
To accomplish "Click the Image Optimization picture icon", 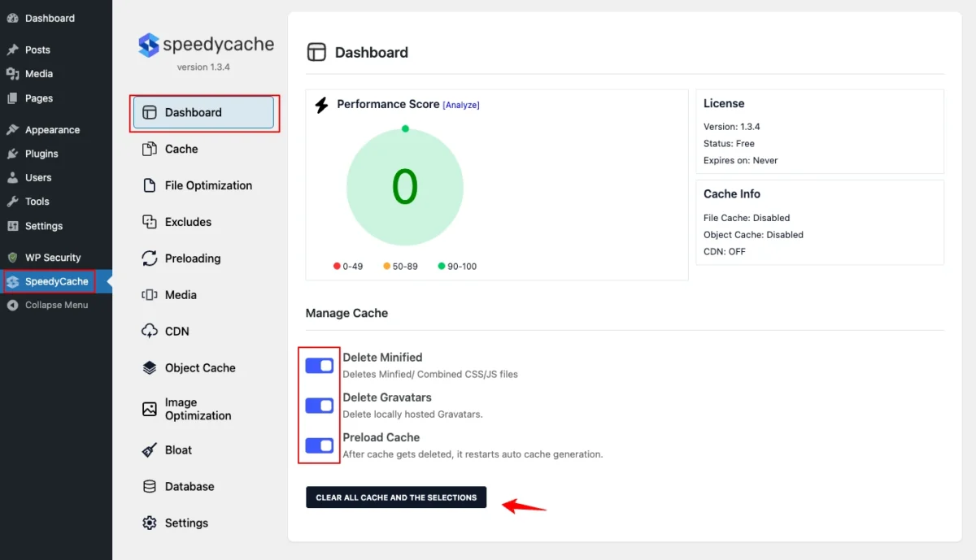I will click(150, 409).
